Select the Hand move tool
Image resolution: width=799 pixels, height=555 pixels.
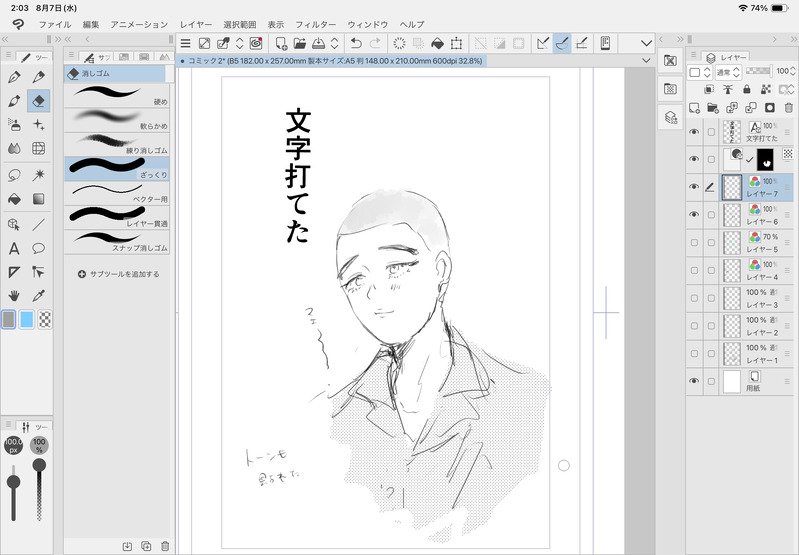click(x=14, y=296)
